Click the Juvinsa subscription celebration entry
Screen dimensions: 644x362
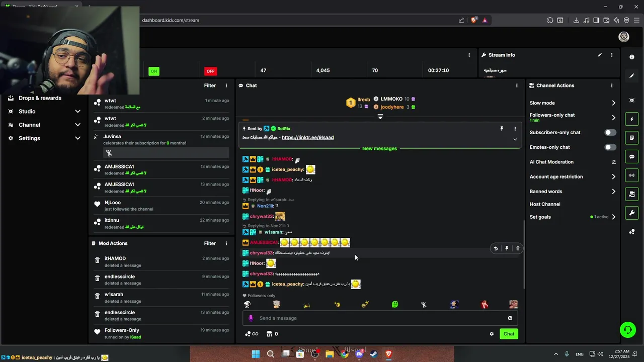162,145
